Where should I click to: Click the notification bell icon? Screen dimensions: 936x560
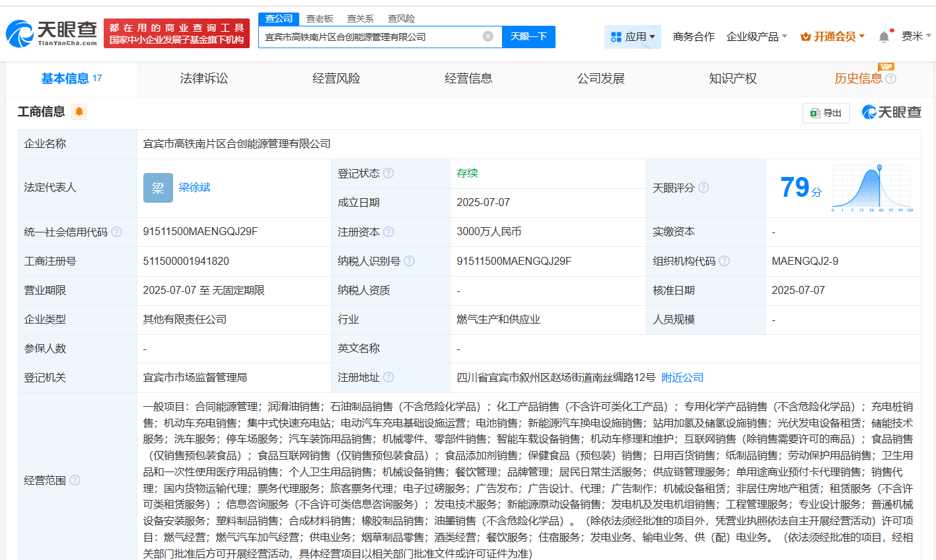coord(884,37)
